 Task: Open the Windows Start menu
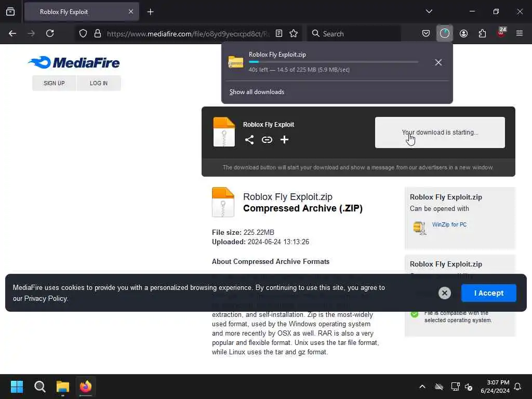pos(17,387)
